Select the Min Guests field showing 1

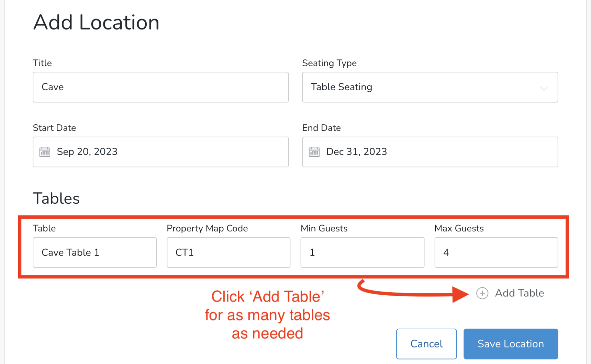[x=362, y=252]
